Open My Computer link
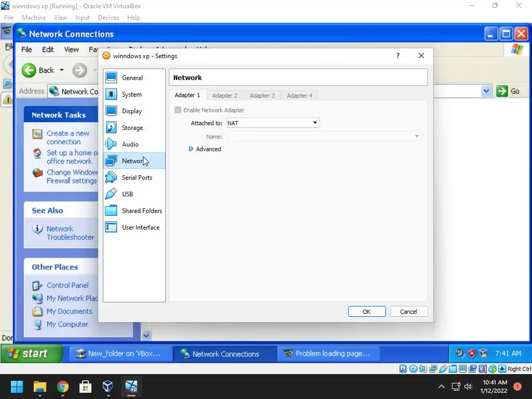This screenshot has width=532, height=399. (x=67, y=324)
